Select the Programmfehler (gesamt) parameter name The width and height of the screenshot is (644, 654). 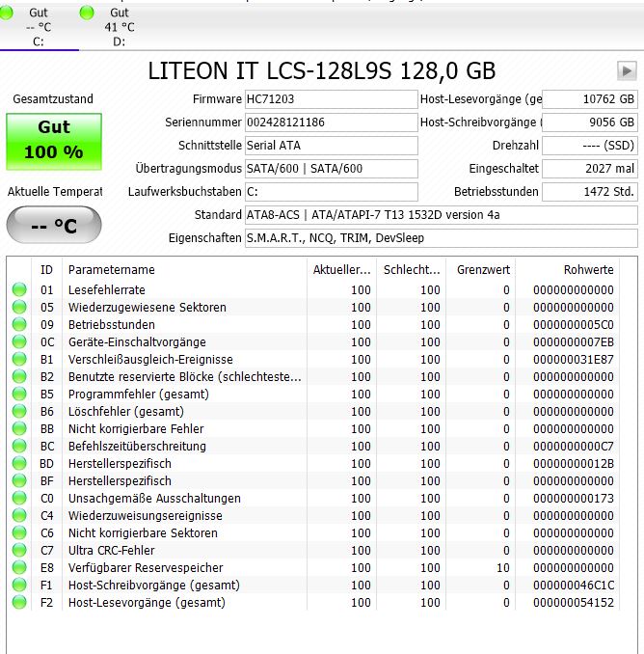pyautogui.click(x=139, y=395)
